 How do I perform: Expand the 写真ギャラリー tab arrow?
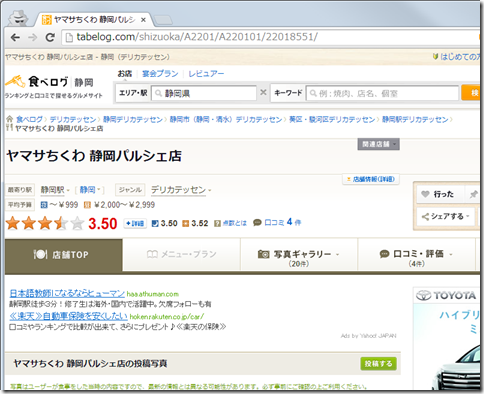pos(337,255)
